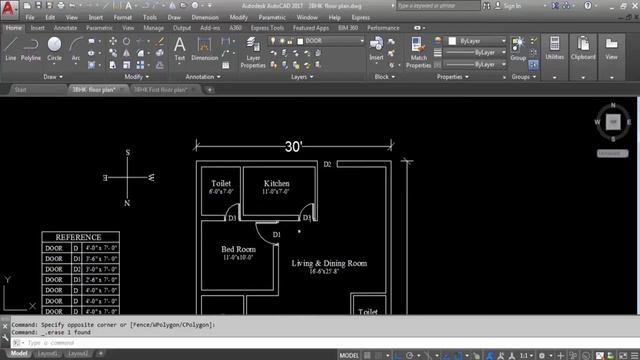The height and width of the screenshot is (360, 640).
Task: Activate the Rotate tool in Modify panel
Action: 127,41
